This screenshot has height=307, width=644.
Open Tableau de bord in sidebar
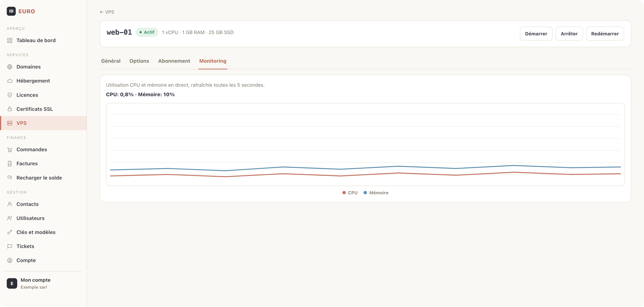tap(43, 40)
